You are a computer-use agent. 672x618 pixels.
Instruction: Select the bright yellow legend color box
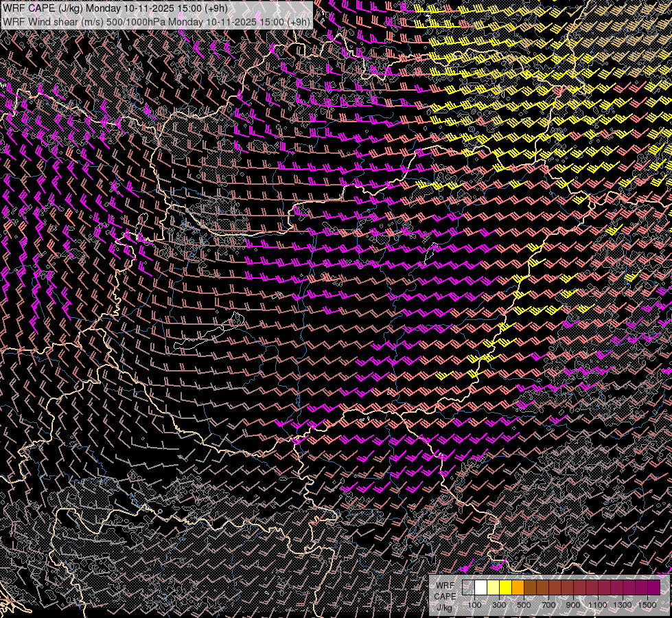pos(505,588)
